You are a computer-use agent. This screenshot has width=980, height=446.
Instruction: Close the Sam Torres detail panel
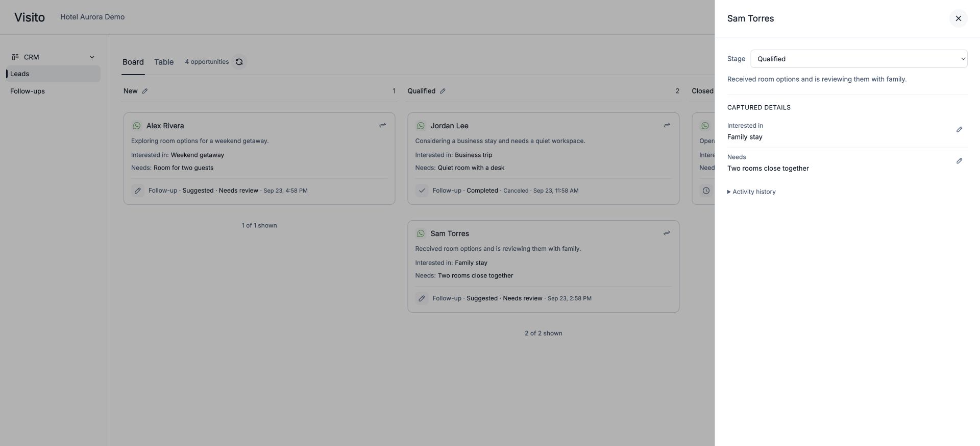[958, 18]
